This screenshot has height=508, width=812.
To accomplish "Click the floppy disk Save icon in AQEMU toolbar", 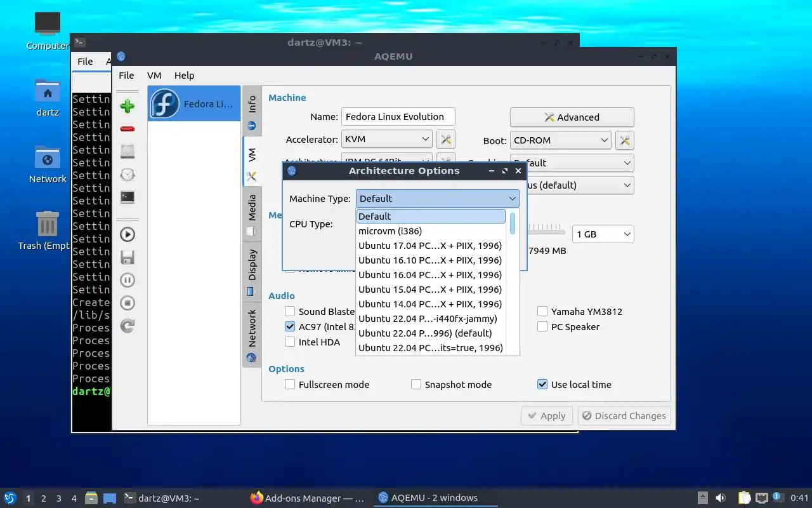I will (128, 257).
